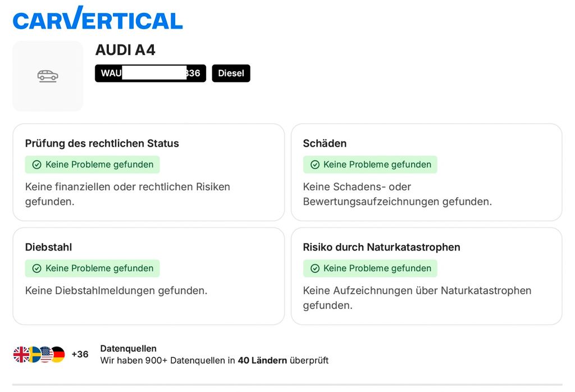Click Risiko durch Naturkatastrophen heading
575x392 pixels.
tap(381, 247)
